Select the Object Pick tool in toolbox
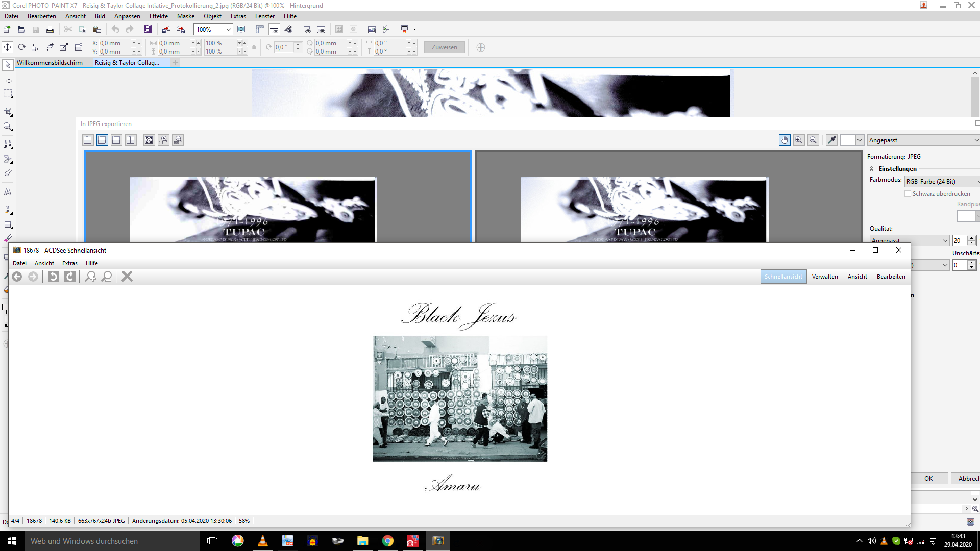980x551 pixels. 8,65
